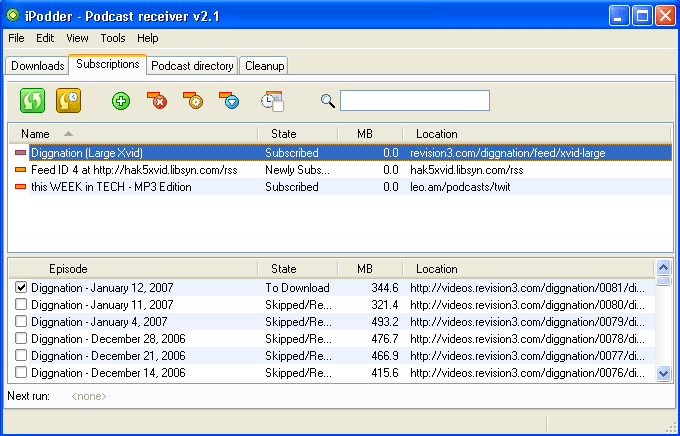Click the green Check for new podcasts icon
The height and width of the screenshot is (436, 680).
(33, 101)
